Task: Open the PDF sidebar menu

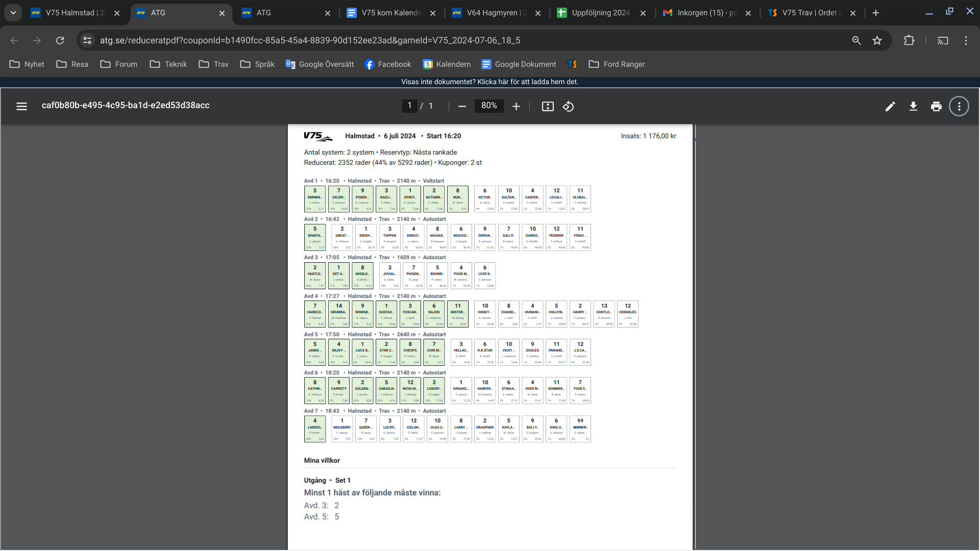Action: pos(21,106)
